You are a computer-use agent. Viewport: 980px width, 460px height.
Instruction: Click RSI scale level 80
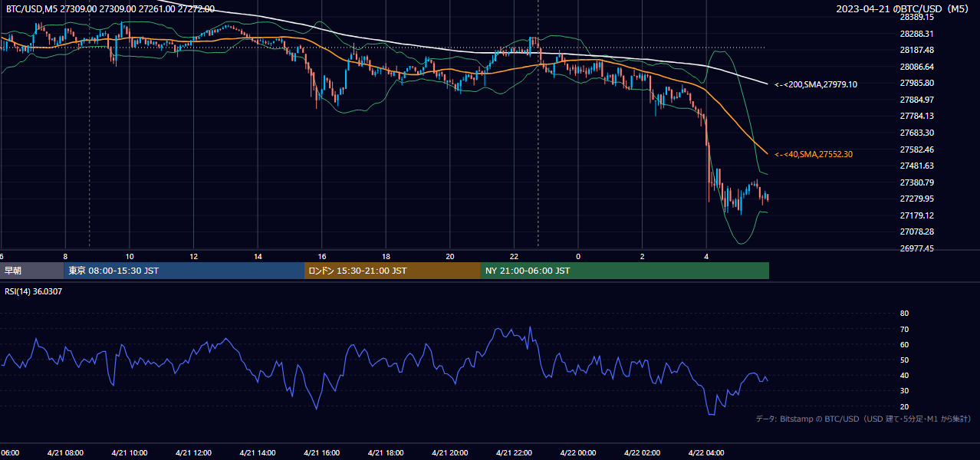904,314
